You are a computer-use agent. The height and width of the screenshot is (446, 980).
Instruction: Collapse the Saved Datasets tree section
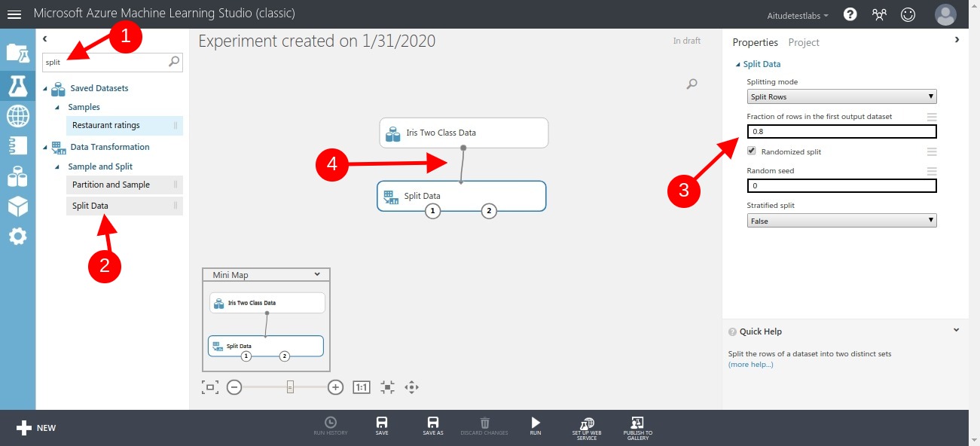47,88
